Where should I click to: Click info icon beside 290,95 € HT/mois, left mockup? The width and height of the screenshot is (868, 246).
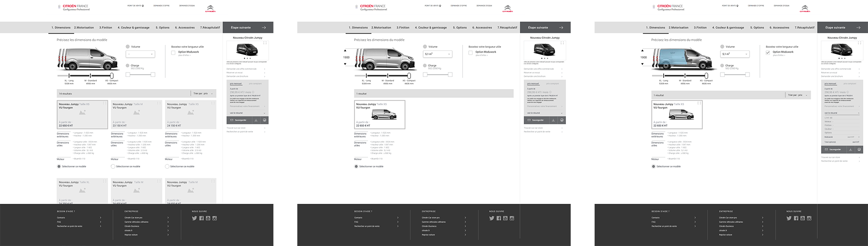click(253, 92)
